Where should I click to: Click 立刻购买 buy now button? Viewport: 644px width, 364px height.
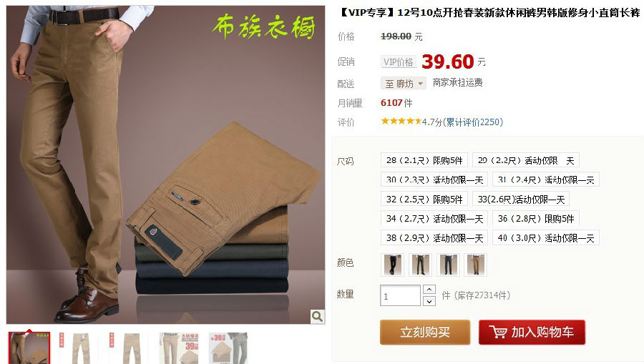424,332
